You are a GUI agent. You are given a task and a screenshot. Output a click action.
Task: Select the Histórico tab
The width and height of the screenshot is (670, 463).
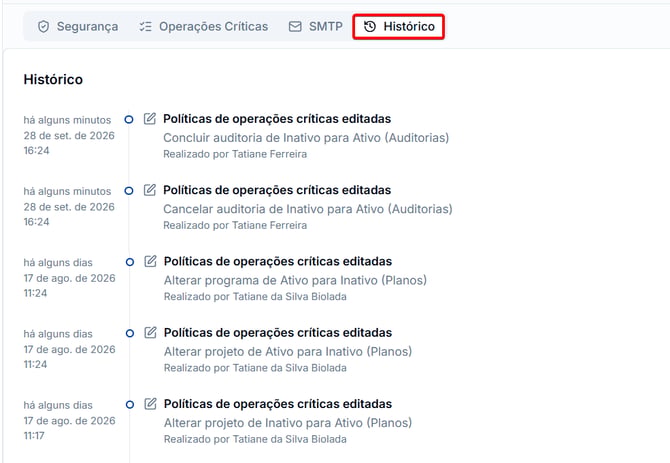coord(399,26)
